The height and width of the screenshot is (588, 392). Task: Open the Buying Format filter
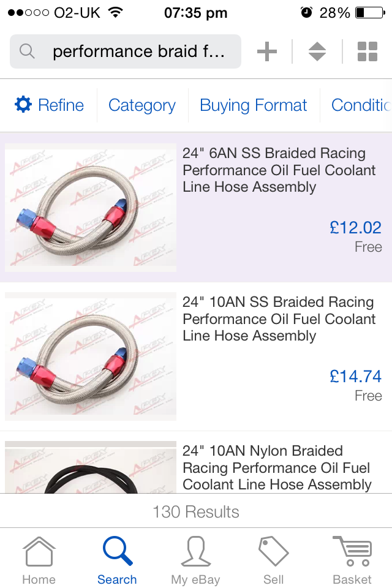tap(253, 105)
